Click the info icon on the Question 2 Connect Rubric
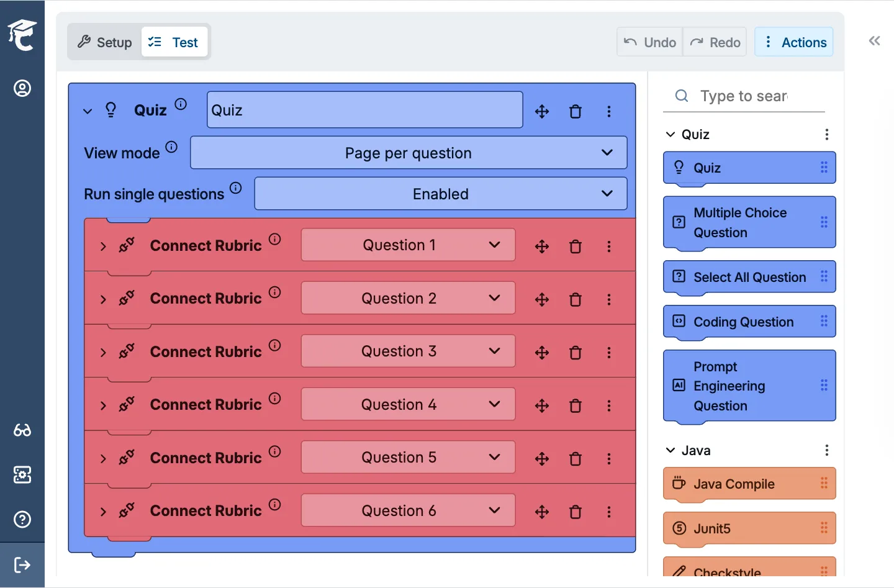Image resolution: width=894 pixels, height=588 pixels. point(275,292)
